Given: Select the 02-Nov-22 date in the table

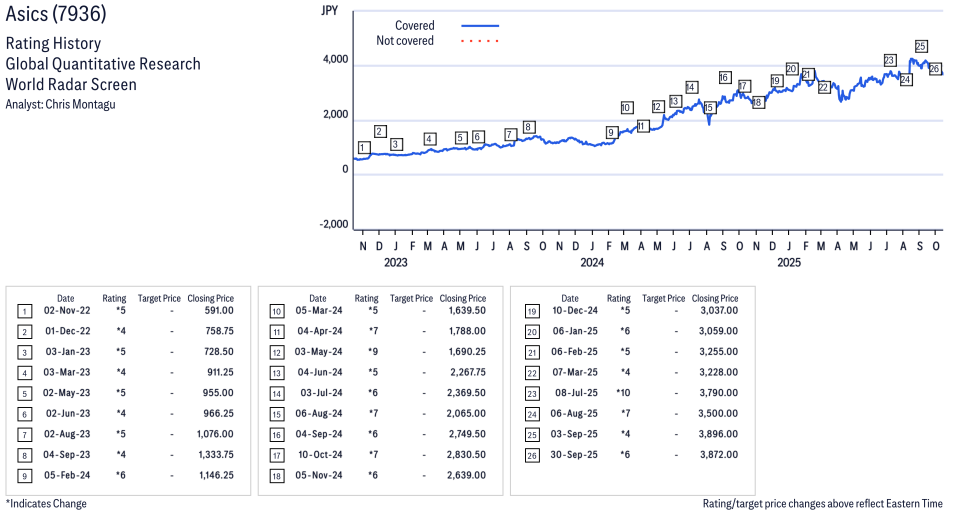Looking at the screenshot, I should [65, 311].
